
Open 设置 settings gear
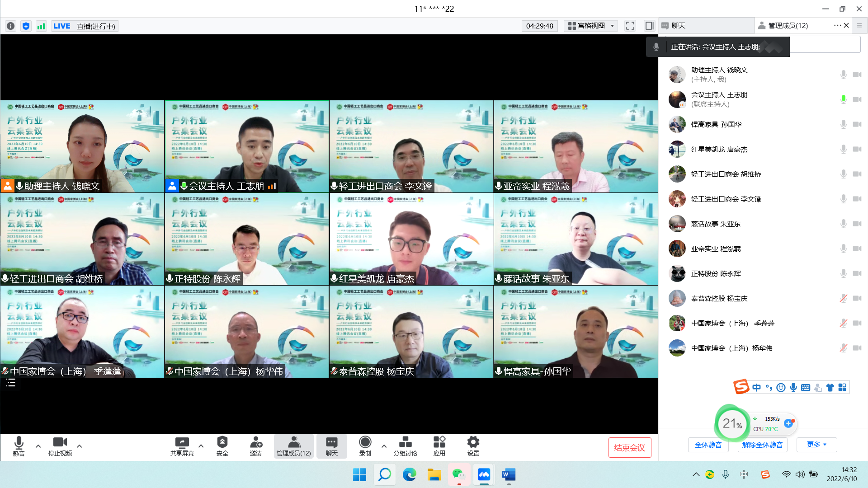pyautogui.click(x=473, y=446)
